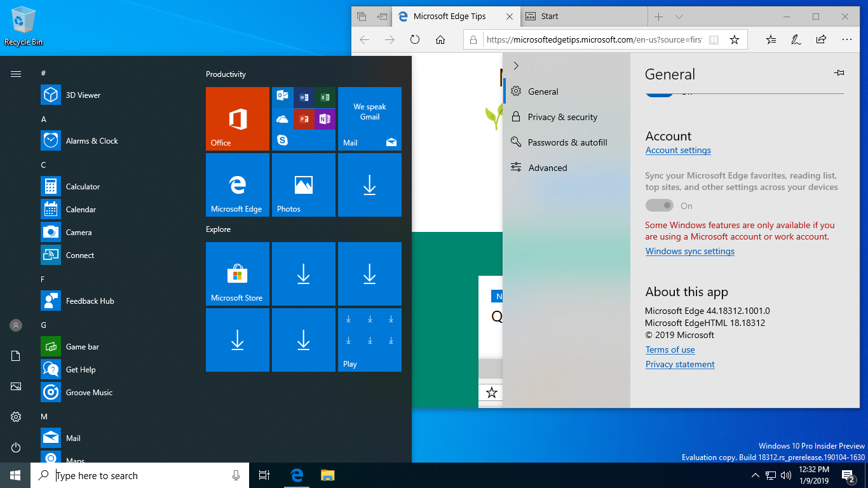
Task: Click the Word icon in the Office folder tile
Action: (x=304, y=97)
